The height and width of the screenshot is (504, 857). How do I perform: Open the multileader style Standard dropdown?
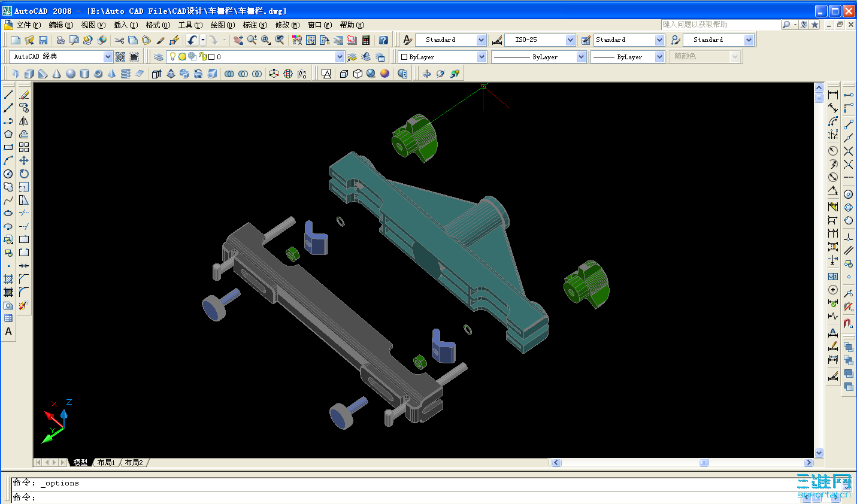pyautogui.click(x=749, y=40)
